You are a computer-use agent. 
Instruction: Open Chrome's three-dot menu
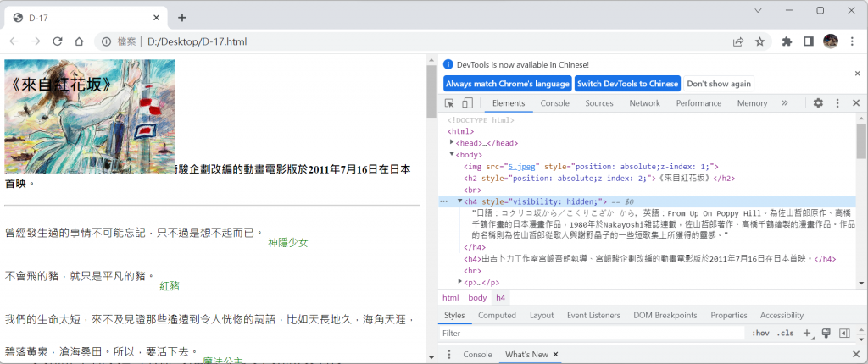(852, 41)
